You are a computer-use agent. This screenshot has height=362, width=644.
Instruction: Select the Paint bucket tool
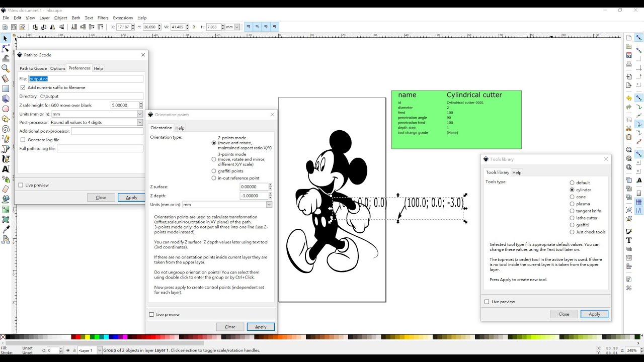[x=6, y=199]
